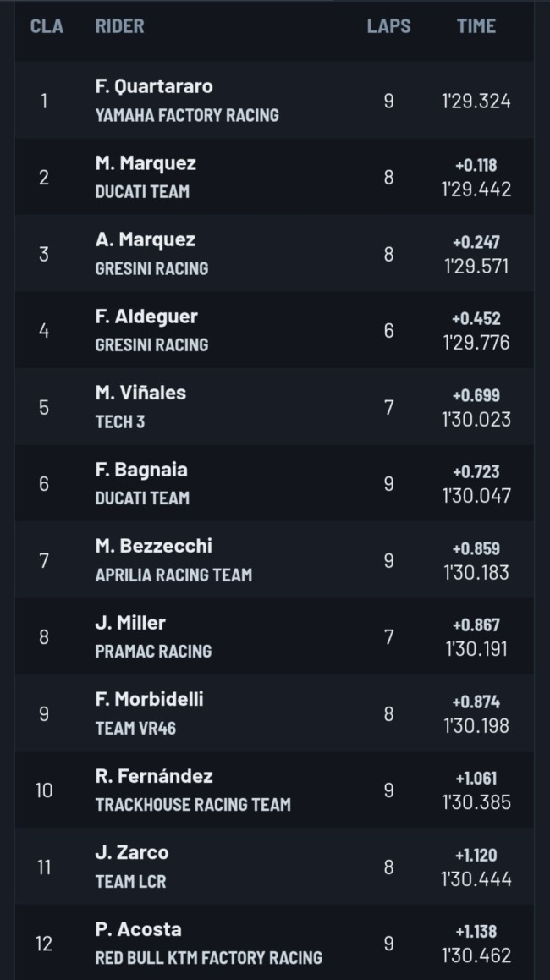The height and width of the screenshot is (980, 550).
Task: Select M. Viñales rider name
Action: click(x=140, y=393)
